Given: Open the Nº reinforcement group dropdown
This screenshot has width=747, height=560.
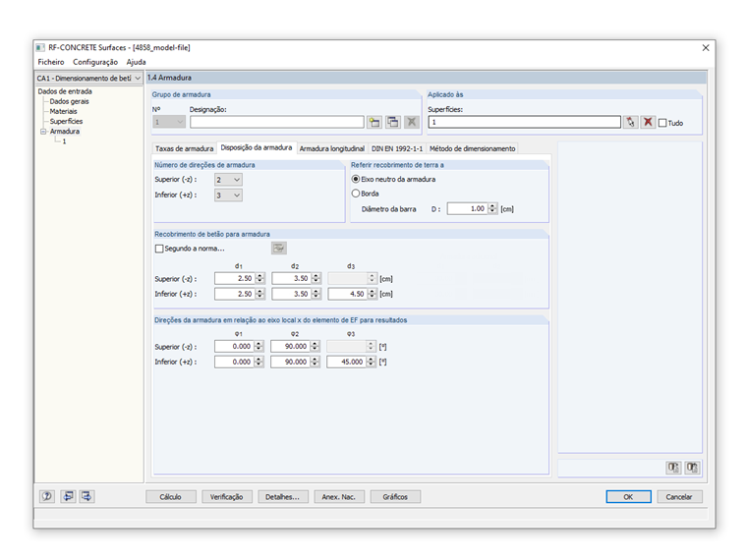Looking at the screenshot, I should click(169, 123).
